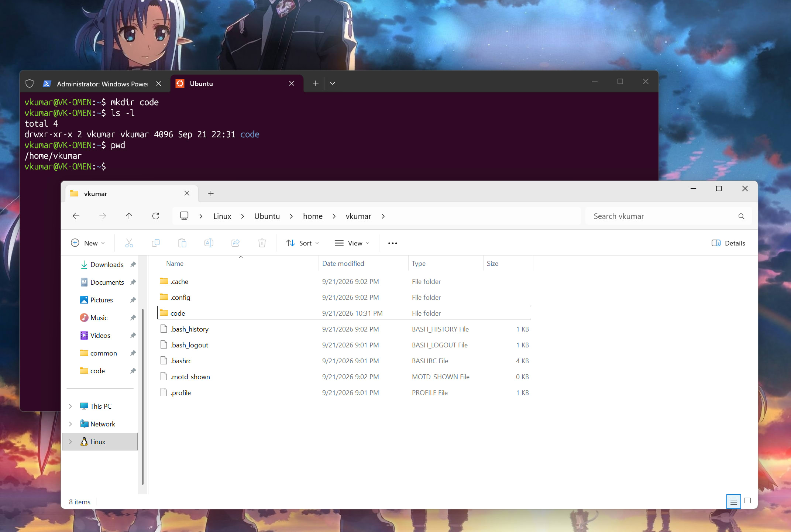Image resolution: width=791 pixels, height=532 pixels.
Task: Unpin Downloads using its pin icon
Action: (x=133, y=264)
